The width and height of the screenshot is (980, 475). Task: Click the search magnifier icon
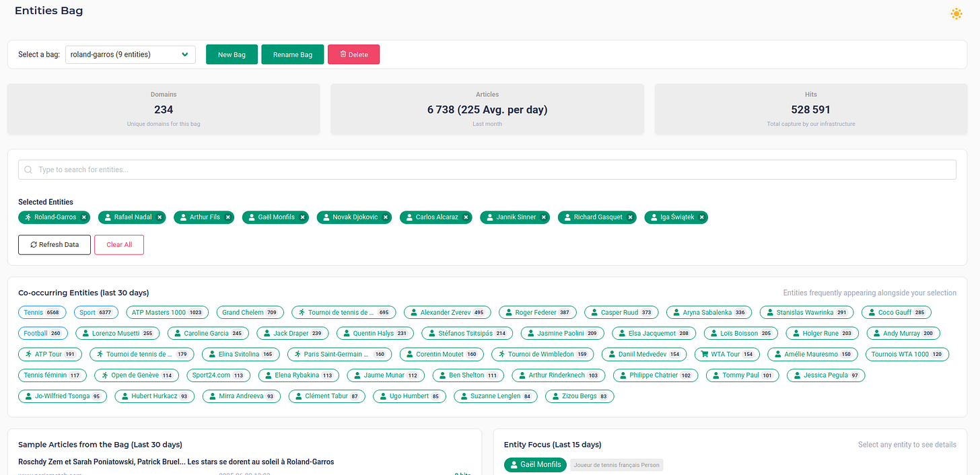28,170
